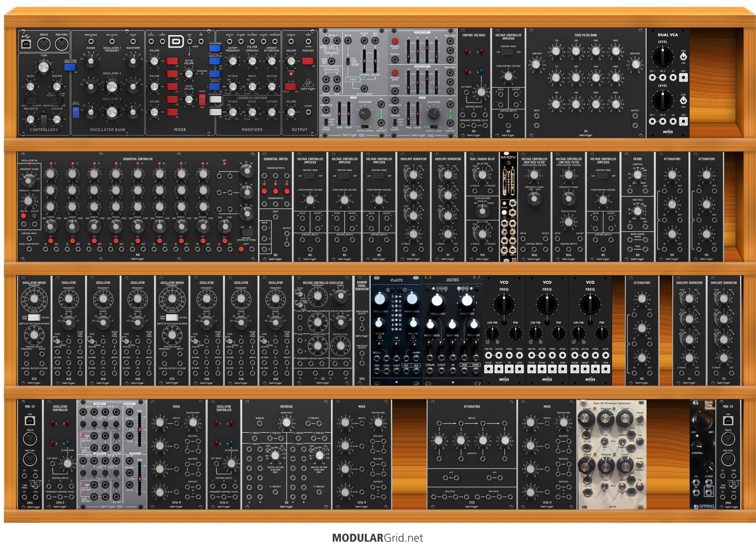Image resolution: width=756 pixels, height=547 pixels.
Task: Click the upper Level knob on Dual VCA
Action: [662, 57]
